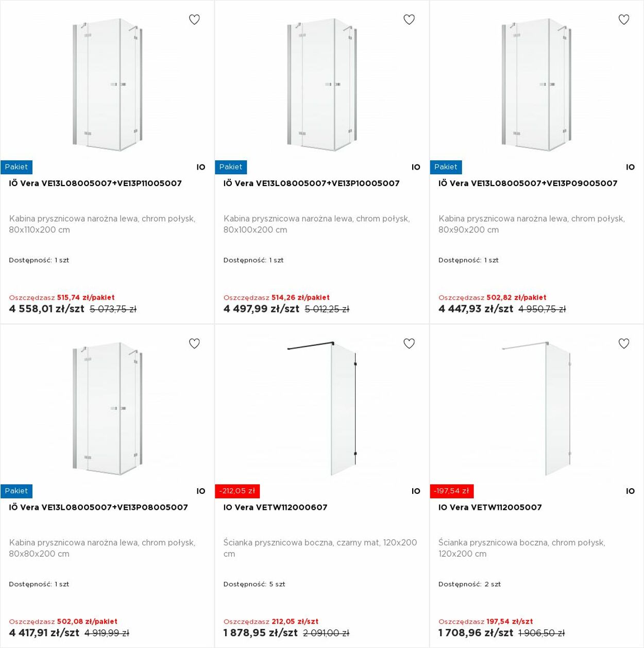Screen dimensions: 644x648
Task: Select the IÖ Vera VE13L08005007+VE13P08005007 product title
Action: click(x=98, y=507)
